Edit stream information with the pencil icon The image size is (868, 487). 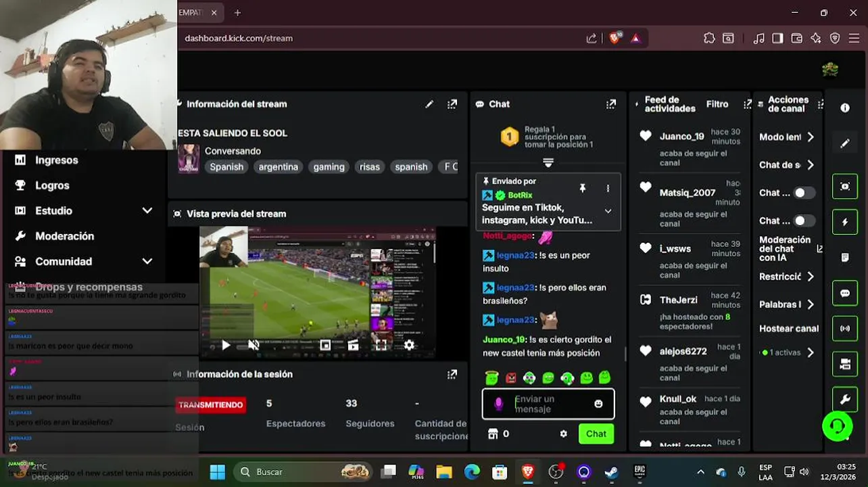coord(429,104)
